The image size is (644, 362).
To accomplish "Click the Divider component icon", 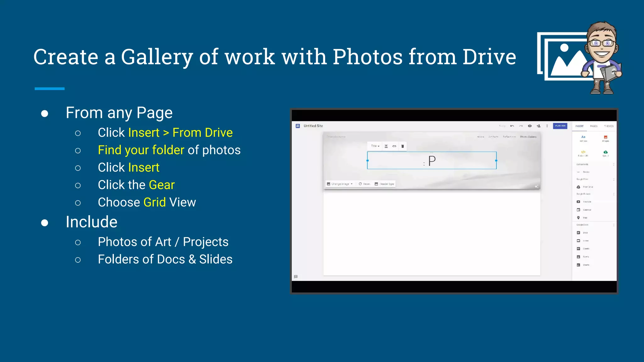I will (578, 172).
